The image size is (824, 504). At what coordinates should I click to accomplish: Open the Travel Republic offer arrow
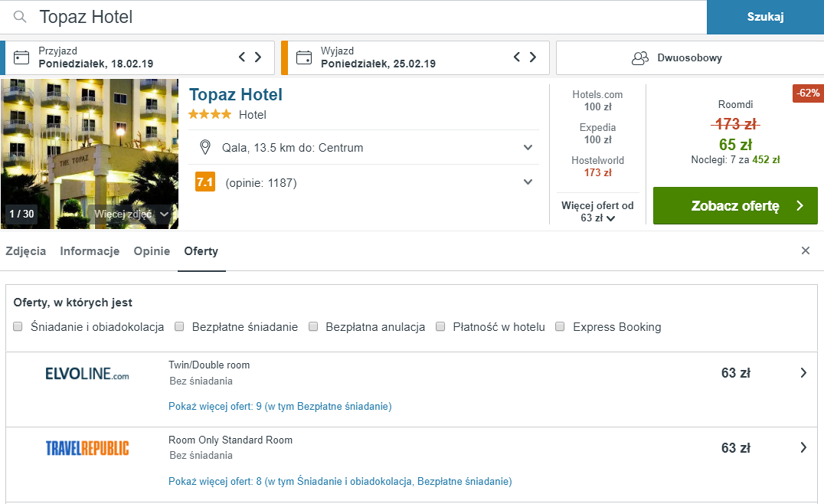click(x=803, y=448)
